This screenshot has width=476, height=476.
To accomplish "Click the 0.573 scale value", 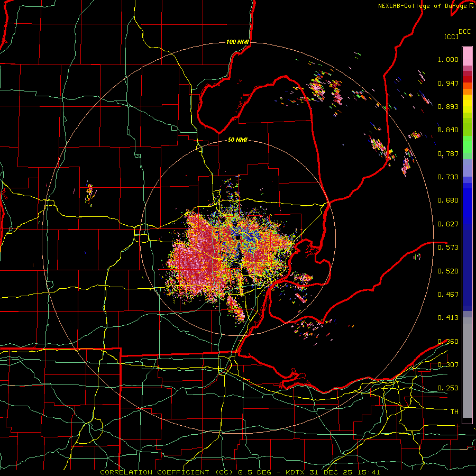I will pos(448,248).
